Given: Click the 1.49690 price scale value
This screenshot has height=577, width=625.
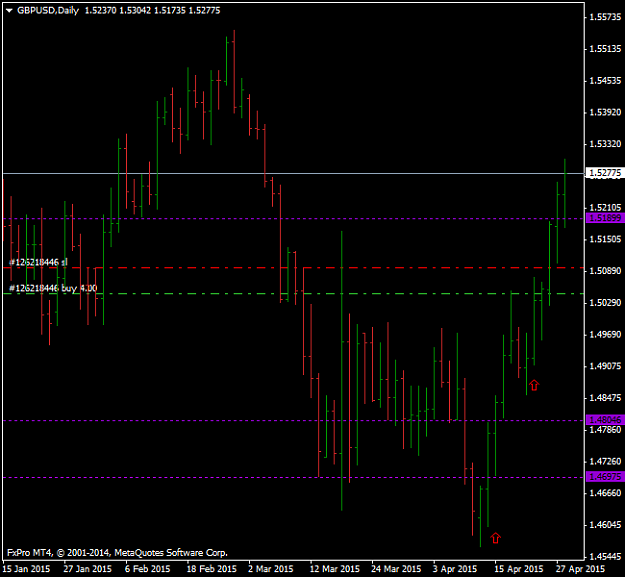Looking at the screenshot, I should pos(605,334).
